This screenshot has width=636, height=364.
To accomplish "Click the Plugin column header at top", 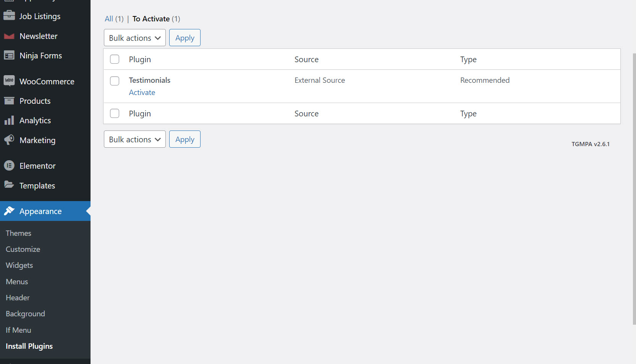I will pyautogui.click(x=140, y=59).
